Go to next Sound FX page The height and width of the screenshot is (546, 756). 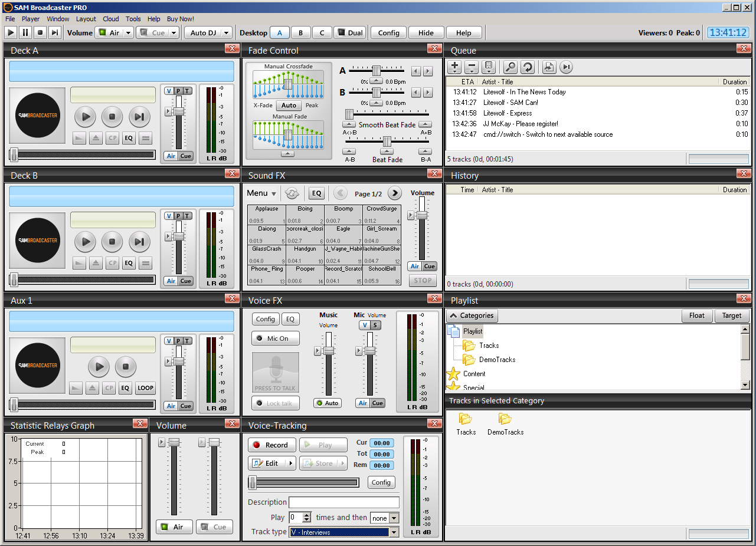(x=395, y=193)
